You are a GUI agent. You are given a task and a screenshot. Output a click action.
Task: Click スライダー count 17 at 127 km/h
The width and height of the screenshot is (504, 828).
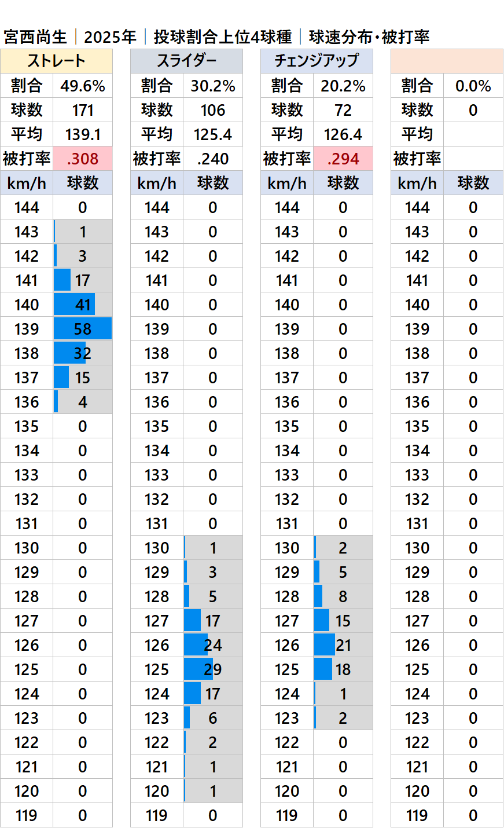pos(213,621)
